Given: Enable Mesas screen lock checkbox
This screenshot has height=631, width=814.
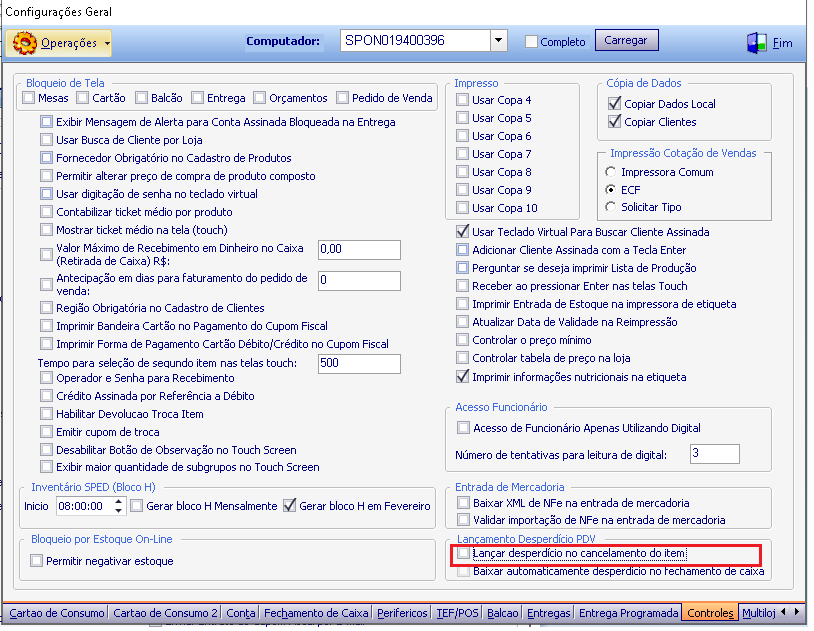Looking at the screenshot, I should pyautogui.click(x=29, y=98).
